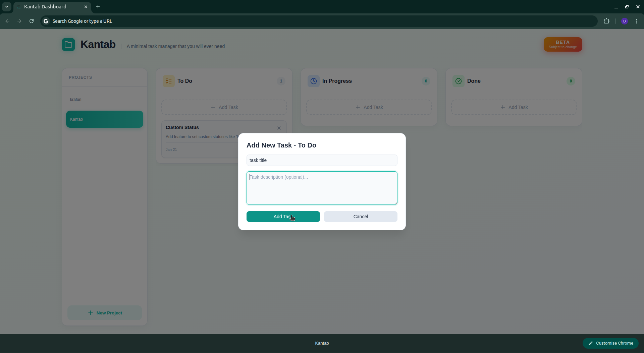
Task: Click the Done checkmark icon
Action: pyautogui.click(x=458, y=81)
